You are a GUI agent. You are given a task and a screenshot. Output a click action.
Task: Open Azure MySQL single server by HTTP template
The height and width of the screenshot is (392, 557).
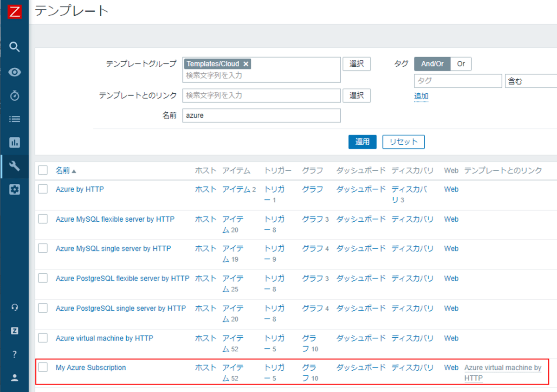pyautogui.click(x=113, y=249)
